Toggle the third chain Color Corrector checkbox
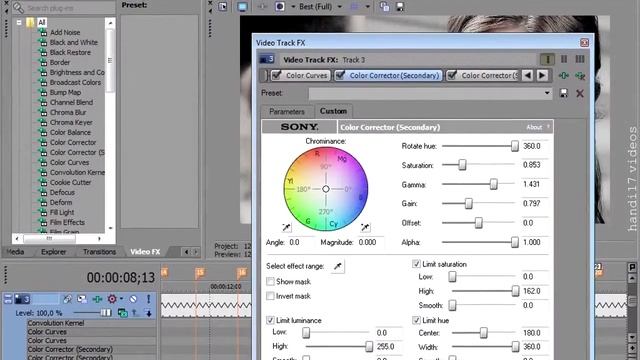640x360 pixels. (x=451, y=76)
